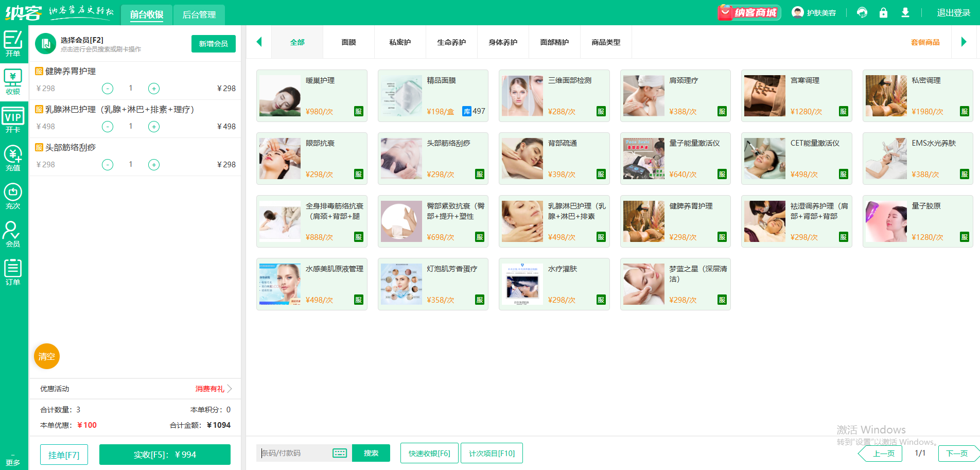Screen dimensions: 980x470
Task: Click the 新增会员 button
Action: [214, 44]
